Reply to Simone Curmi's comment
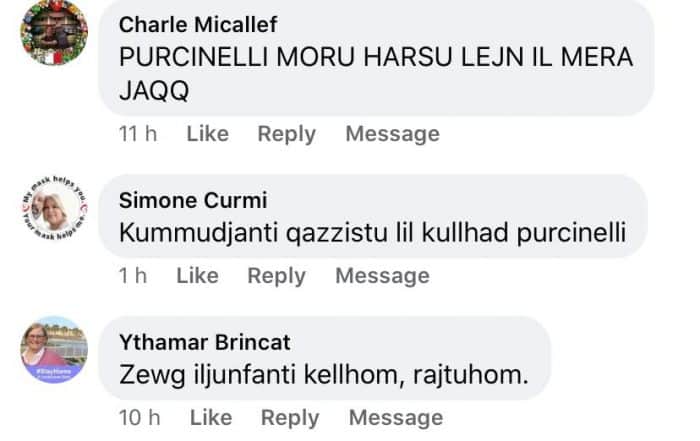Viewport: 700px width, 441px height. click(x=276, y=276)
